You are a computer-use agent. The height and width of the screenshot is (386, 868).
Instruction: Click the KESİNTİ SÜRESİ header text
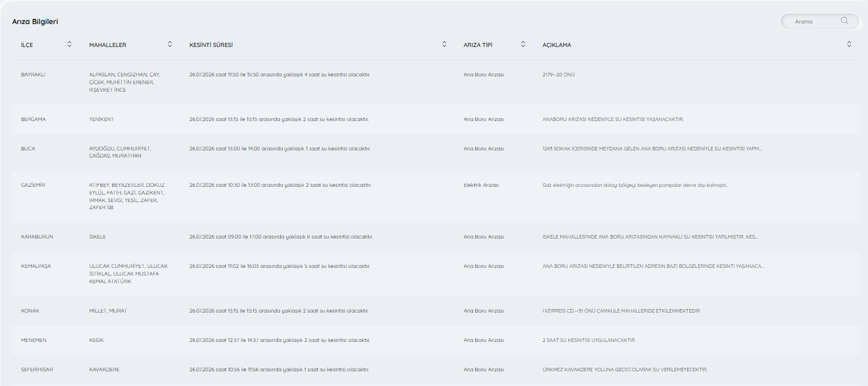click(211, 45)
